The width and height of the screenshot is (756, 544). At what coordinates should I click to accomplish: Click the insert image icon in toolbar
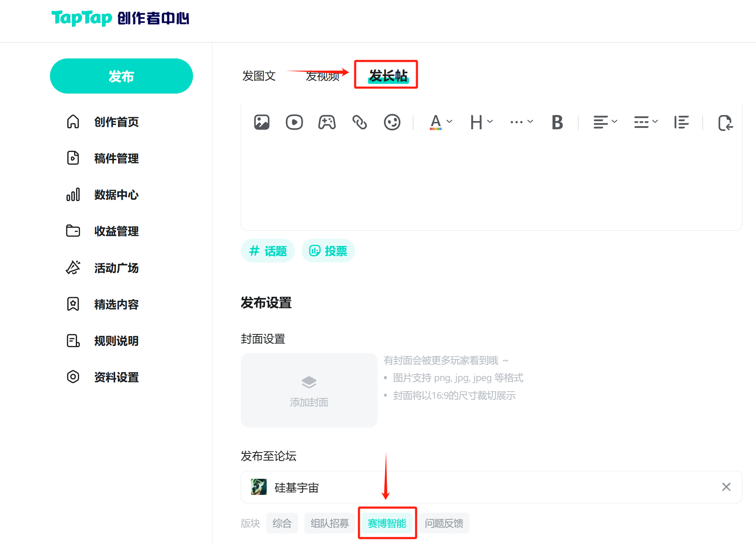(262, 122)
